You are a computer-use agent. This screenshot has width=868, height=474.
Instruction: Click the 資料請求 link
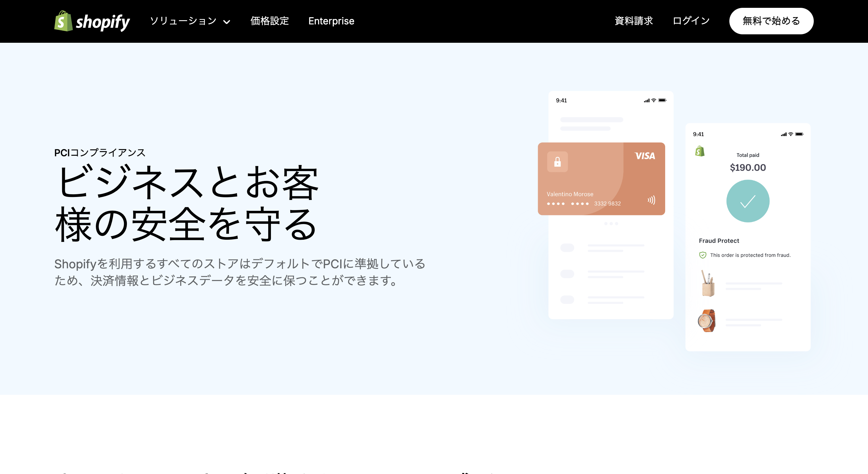click(633, 21)
